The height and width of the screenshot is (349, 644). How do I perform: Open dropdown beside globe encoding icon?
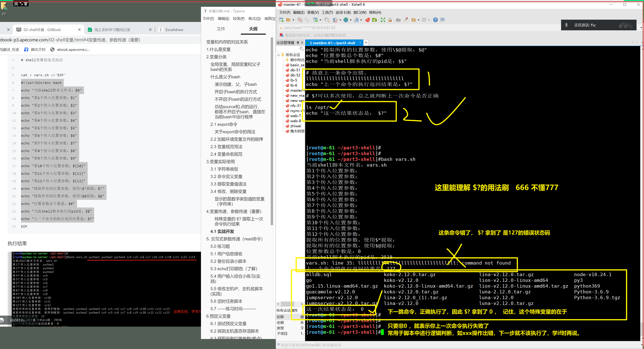[x=351, y=20]
